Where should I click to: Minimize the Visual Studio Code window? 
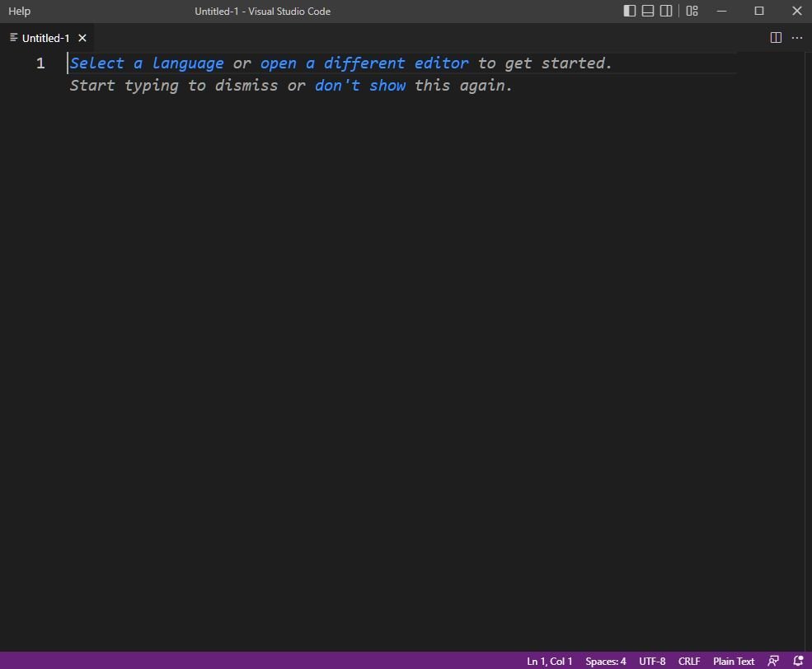(721, 11)
